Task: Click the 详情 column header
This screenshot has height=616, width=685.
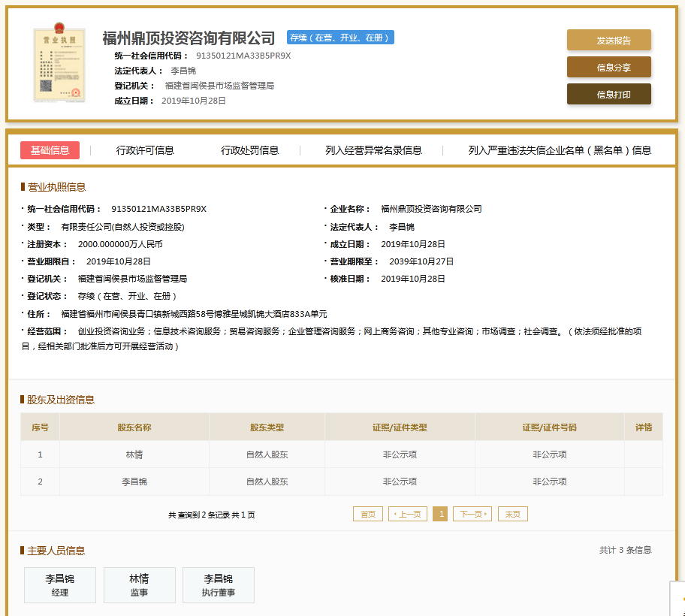Action: click(644, 427)
